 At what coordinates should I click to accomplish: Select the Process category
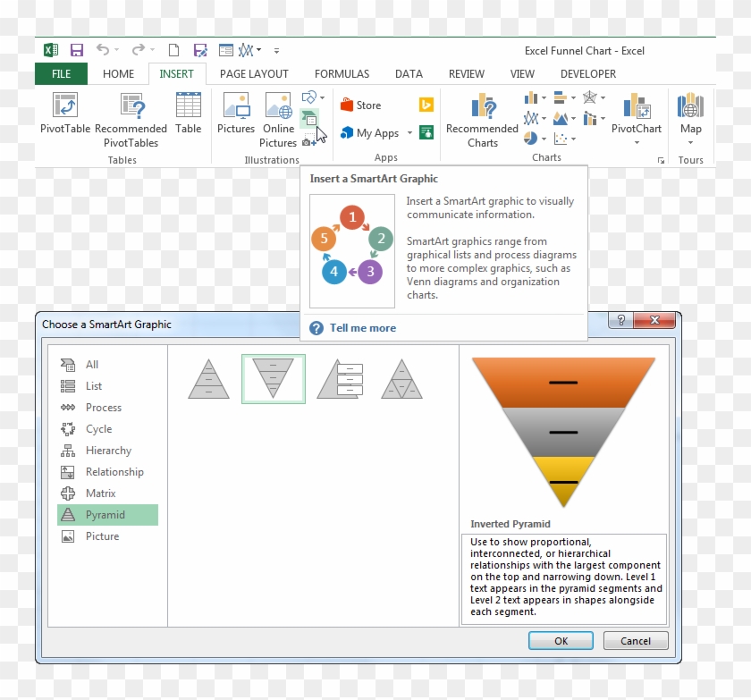(108, 408)
